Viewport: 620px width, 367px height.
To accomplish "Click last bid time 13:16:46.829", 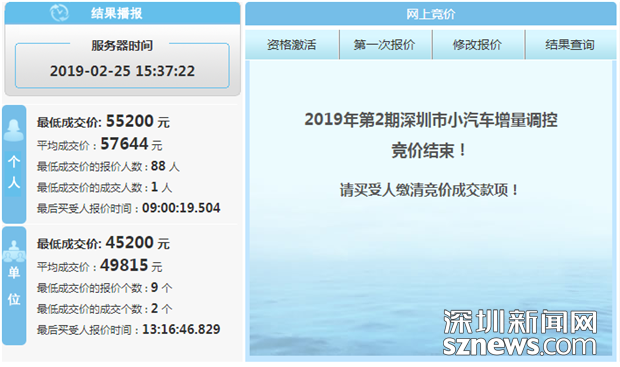I will [181, 329].
